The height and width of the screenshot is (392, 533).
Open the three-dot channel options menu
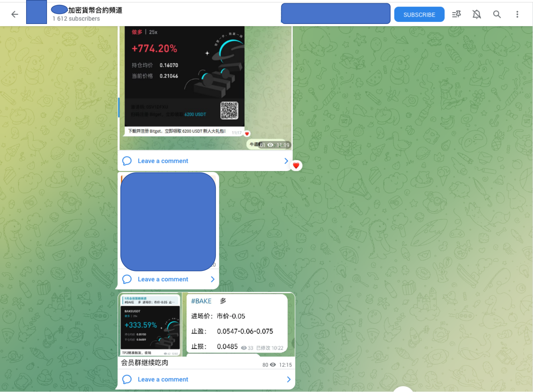[518, 14]
